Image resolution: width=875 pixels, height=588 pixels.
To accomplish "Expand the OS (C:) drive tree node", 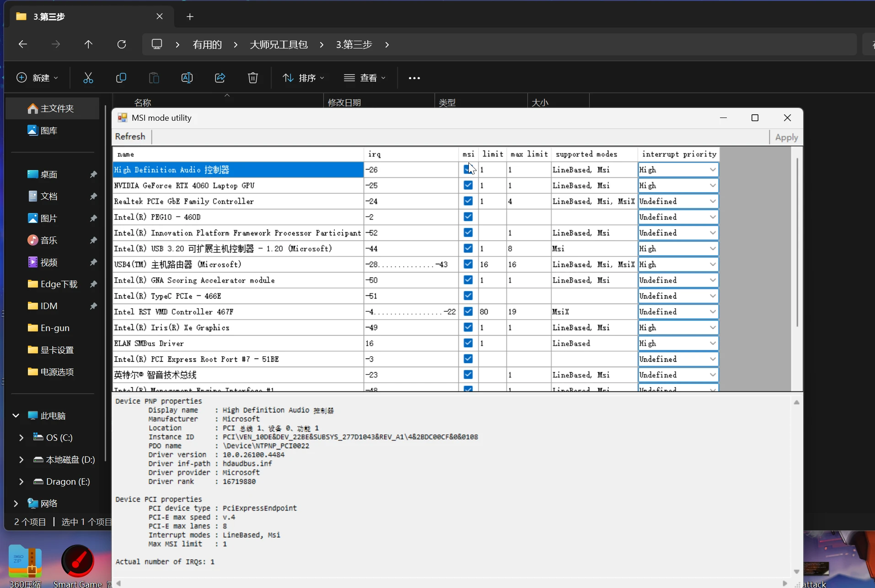I will 21,438.
